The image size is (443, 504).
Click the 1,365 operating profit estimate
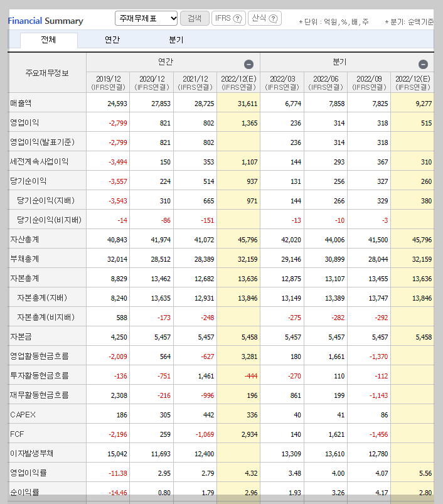tap(250, 123)
